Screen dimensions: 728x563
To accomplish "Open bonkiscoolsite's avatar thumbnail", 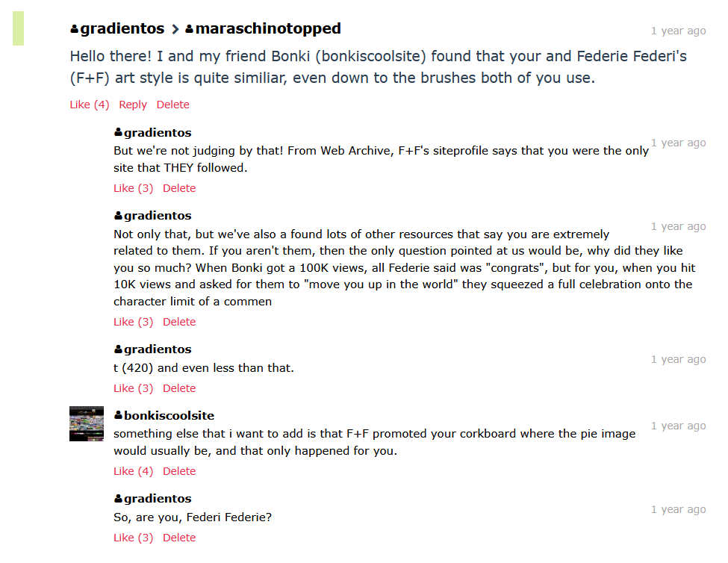I will (x=87, y=424).
